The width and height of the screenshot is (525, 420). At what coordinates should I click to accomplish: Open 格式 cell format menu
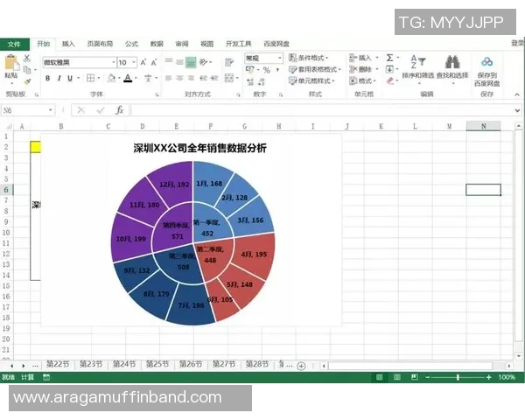click(x=362, y=80)
